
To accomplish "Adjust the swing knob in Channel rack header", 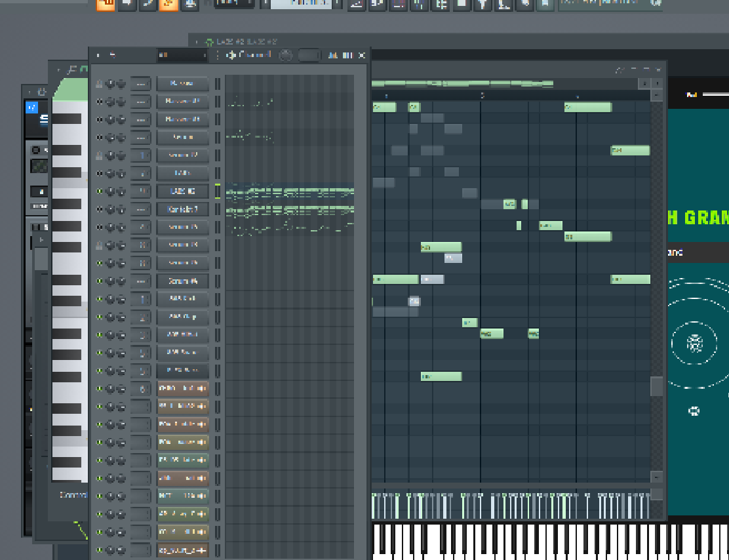I will 285,55.
